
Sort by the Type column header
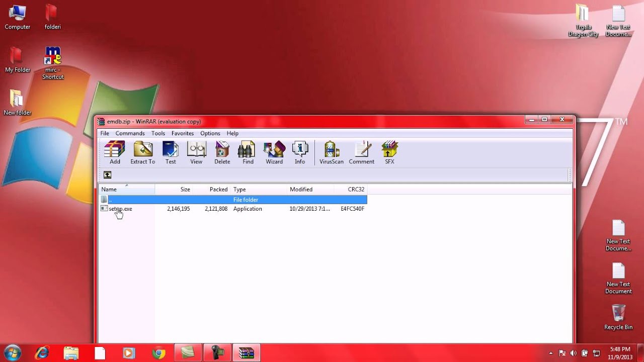click(x=259, y=190)
